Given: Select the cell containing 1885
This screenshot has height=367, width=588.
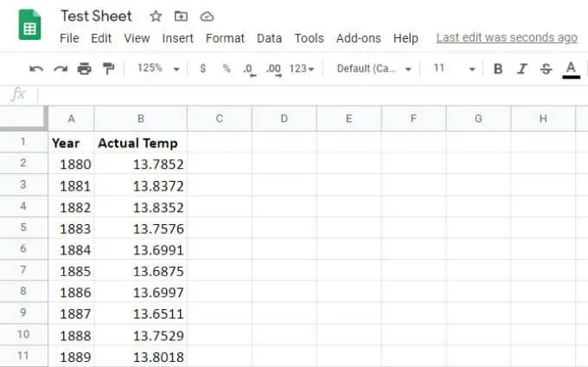Looking at the screenshot, I should pyautogui.click(x=71, y=270).
